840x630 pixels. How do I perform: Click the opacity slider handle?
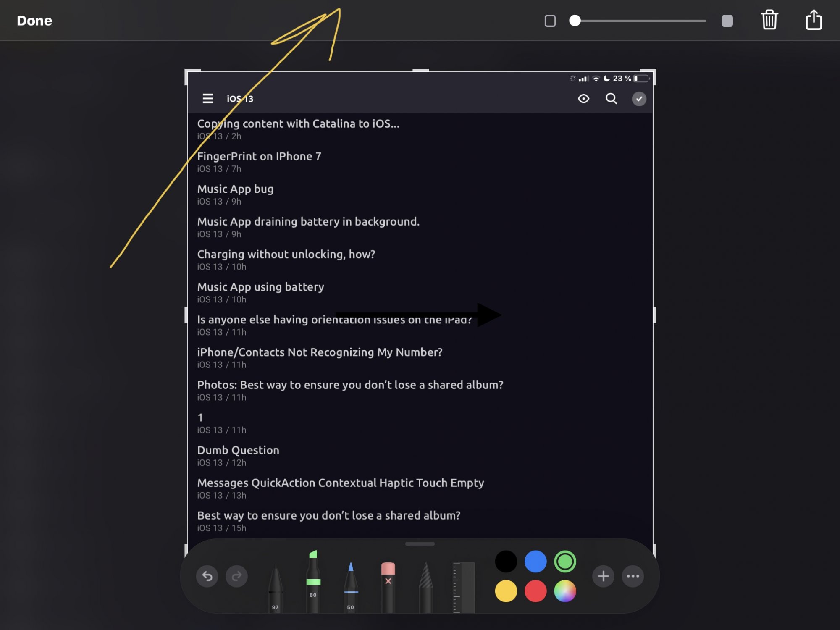tap(575, 21)
